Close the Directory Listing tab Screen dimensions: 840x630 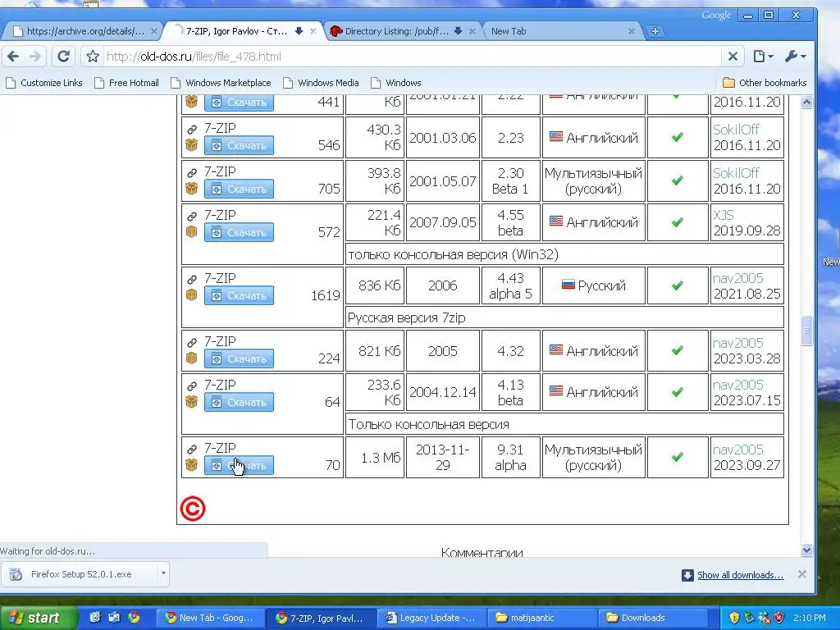[472, 32]
